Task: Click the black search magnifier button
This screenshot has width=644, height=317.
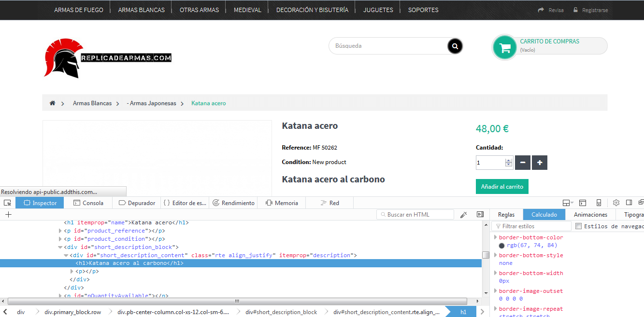Action: [x=455, y=46]
